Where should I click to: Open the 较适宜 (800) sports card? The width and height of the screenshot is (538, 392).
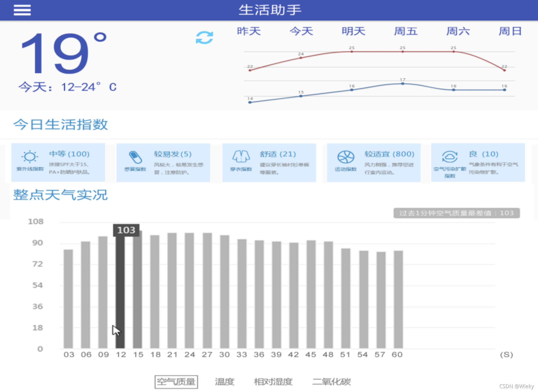(374, 163)
